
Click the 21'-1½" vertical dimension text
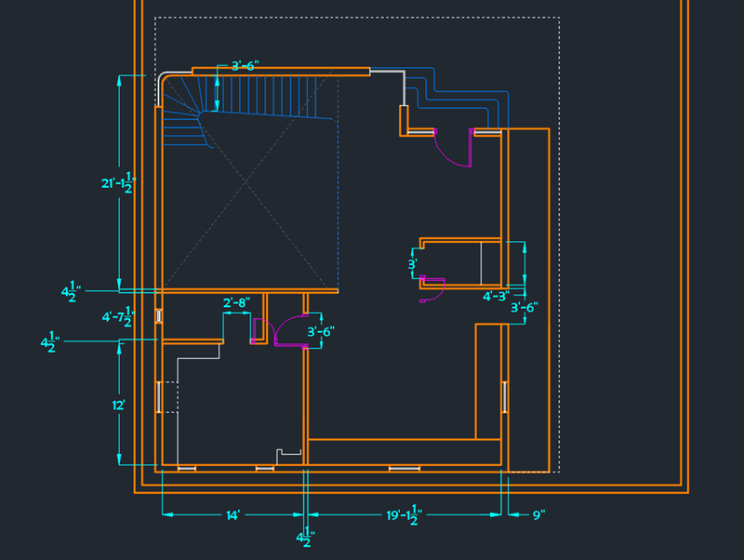click(x=115, y=183)
